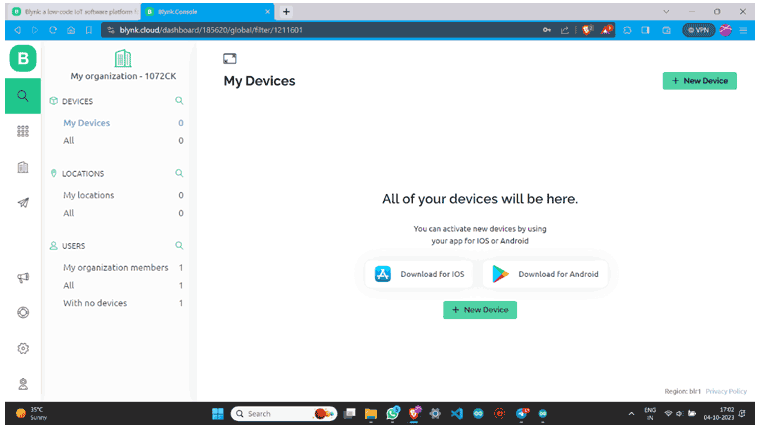
Task: Select My organization members filter
Action: [x=115, y=267]
